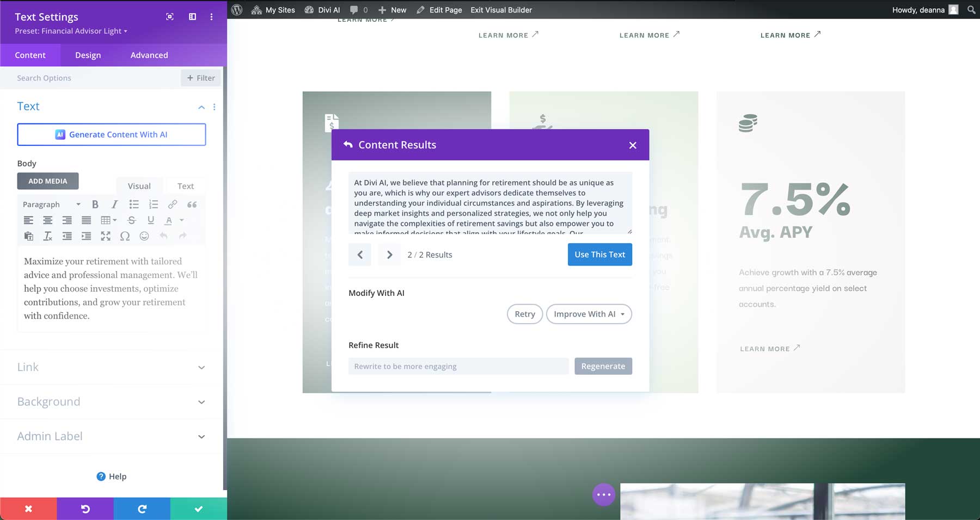Insert a bulleted list
Viewport: 980px width, 520px height.
click(x=134, y=205)
